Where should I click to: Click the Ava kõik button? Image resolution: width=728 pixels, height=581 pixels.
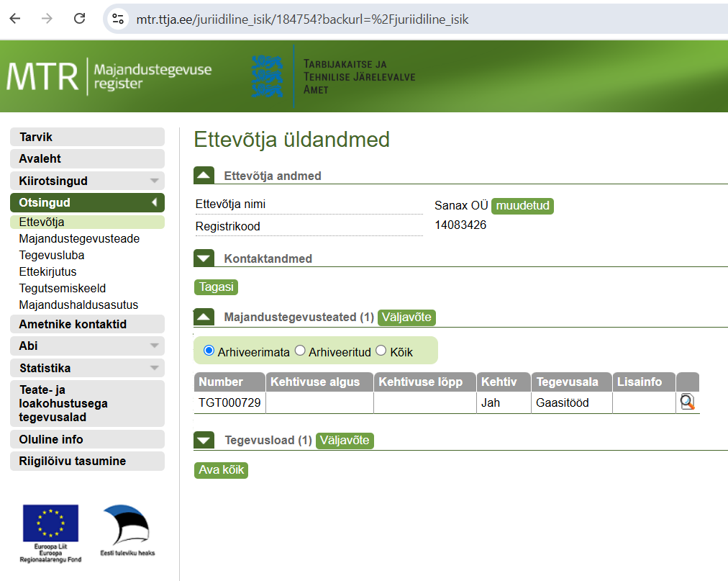pos(221,470)
